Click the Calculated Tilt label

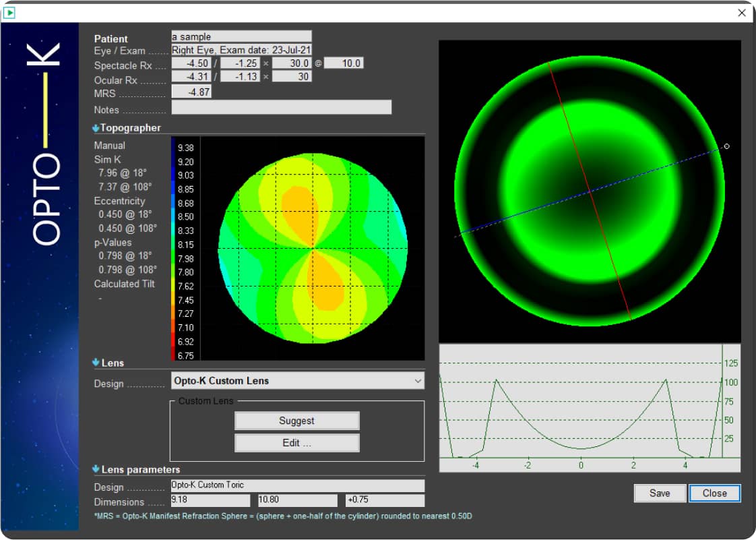tap(125, 284)
